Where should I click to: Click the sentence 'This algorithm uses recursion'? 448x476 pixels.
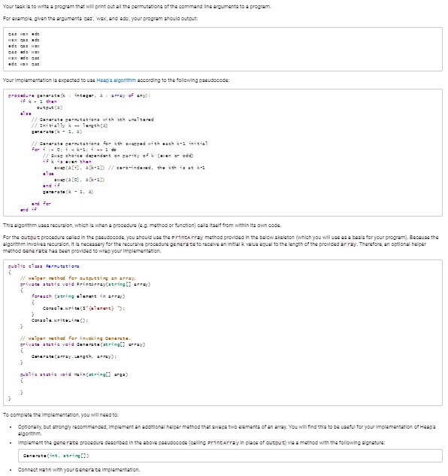pos(142,226)
